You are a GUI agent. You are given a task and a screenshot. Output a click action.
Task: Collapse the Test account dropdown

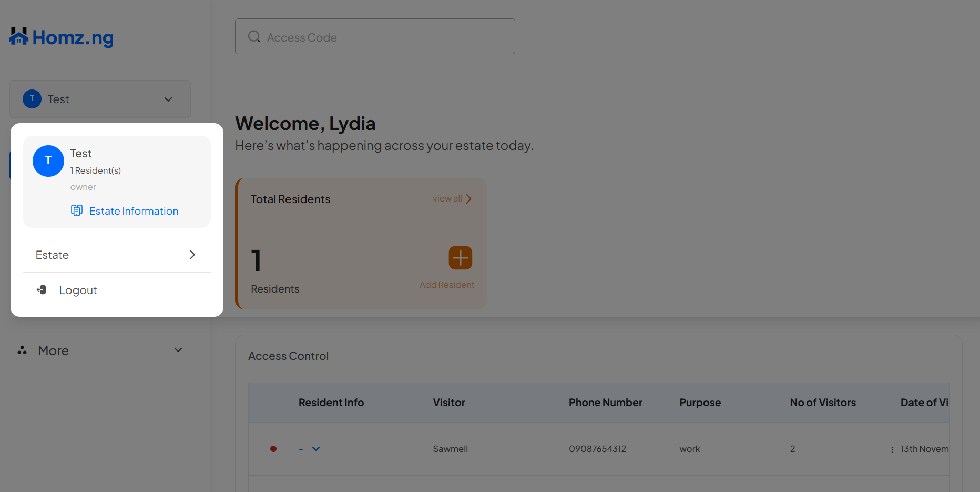(x=168, y=99)
